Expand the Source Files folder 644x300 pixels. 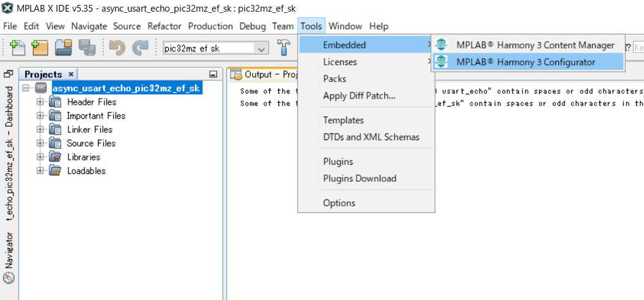point(40,143)
